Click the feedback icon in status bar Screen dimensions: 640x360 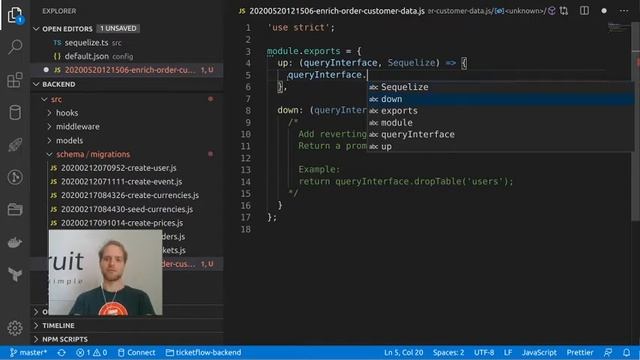pos(608,353)
